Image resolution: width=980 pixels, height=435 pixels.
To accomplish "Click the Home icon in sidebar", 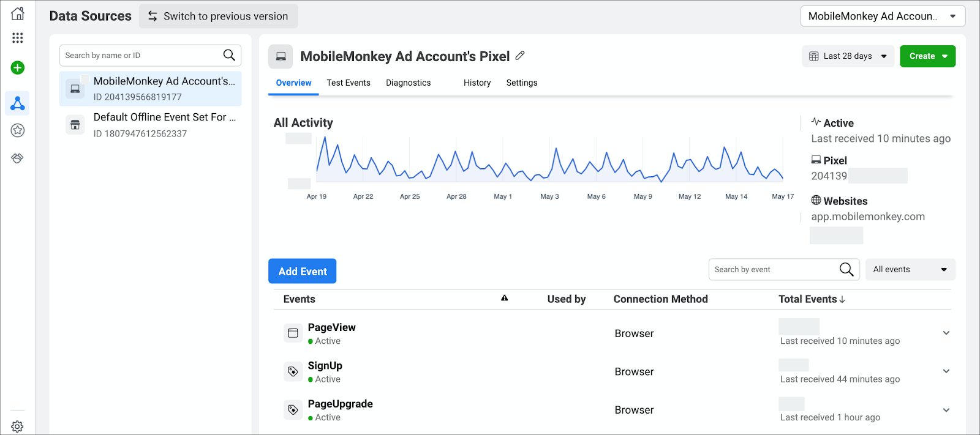I will coord(18,13).
